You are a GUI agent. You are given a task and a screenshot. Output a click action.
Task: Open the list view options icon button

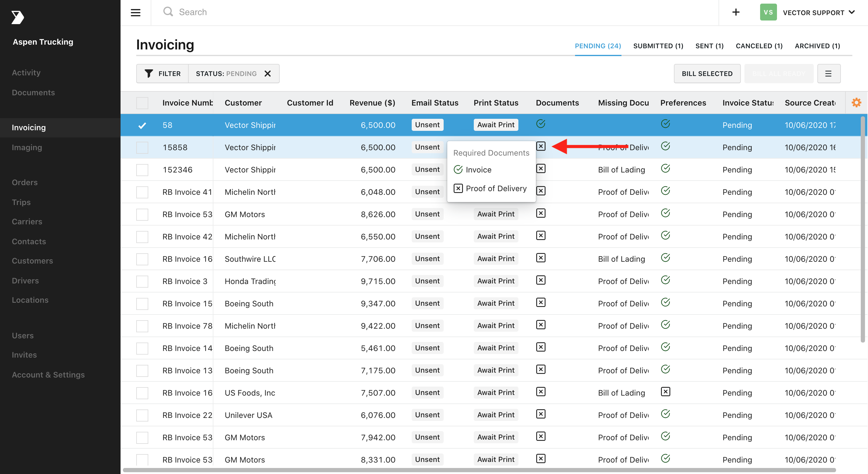click(x=828, y=74)
